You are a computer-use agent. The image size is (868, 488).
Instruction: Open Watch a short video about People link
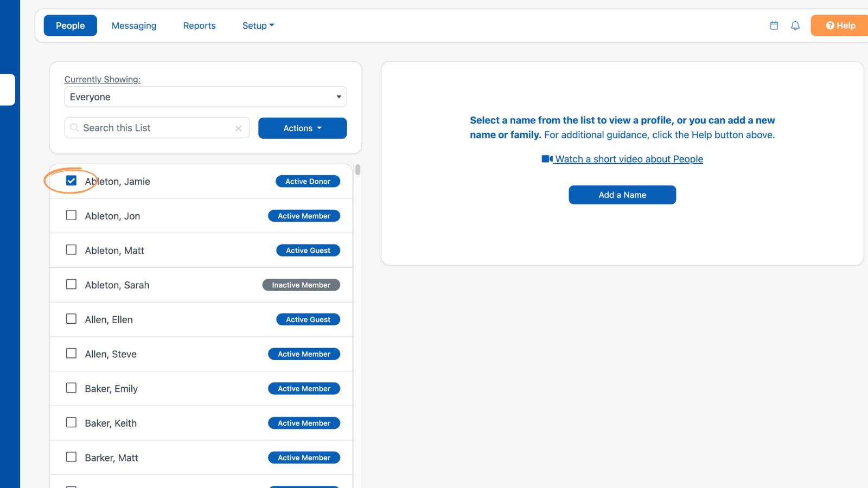click(x=622, y=159)
